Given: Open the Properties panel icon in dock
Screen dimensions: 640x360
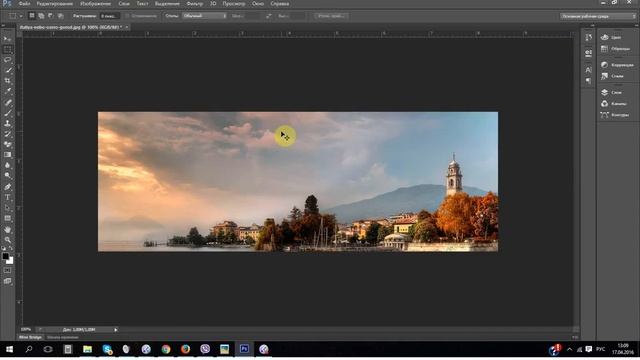Looking at the screenshot, I should 588,53.
